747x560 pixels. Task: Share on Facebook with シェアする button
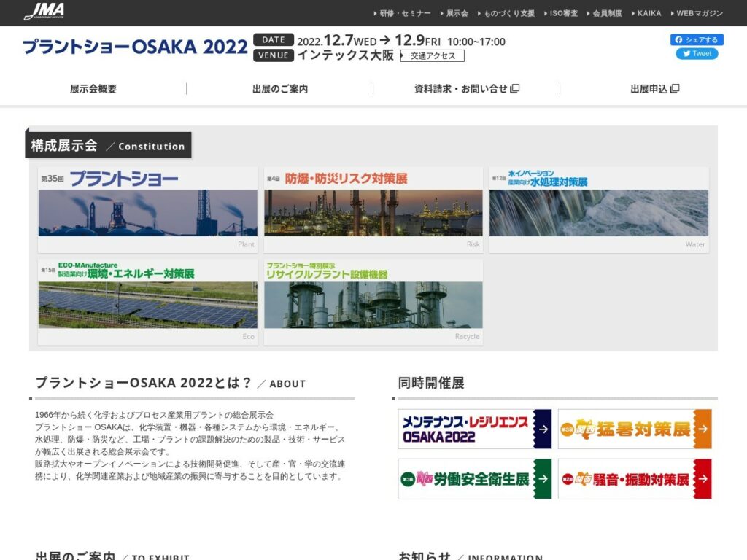coord(697,39)
